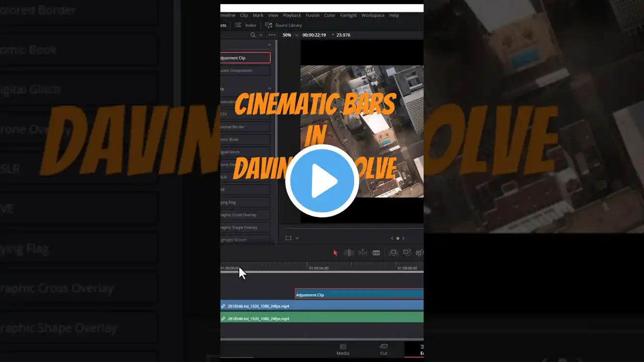The image size is (644, 362).
Task: Select the Adjustment Clip on the timeline
Action: (359, 295)
